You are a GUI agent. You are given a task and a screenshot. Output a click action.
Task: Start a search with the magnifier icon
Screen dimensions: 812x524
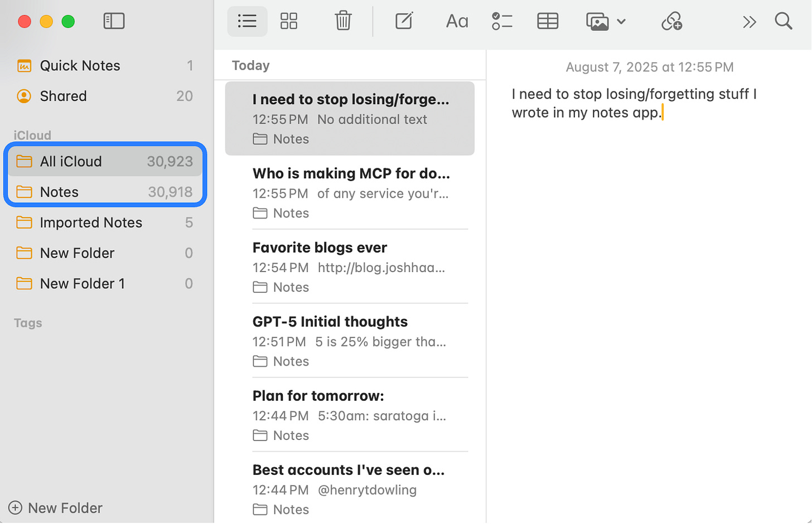coord(783,21)
